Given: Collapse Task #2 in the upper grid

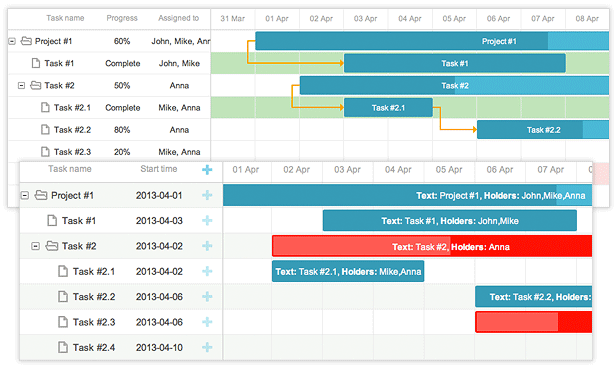Looking at the screenshot, I should [22, 85].
